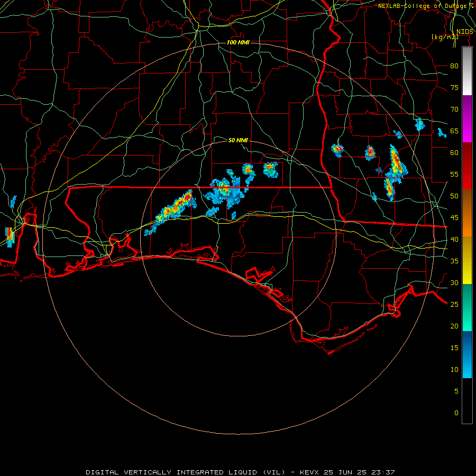
Task: Click the 65 value on the VIL scale
Action: pos(454,131)
